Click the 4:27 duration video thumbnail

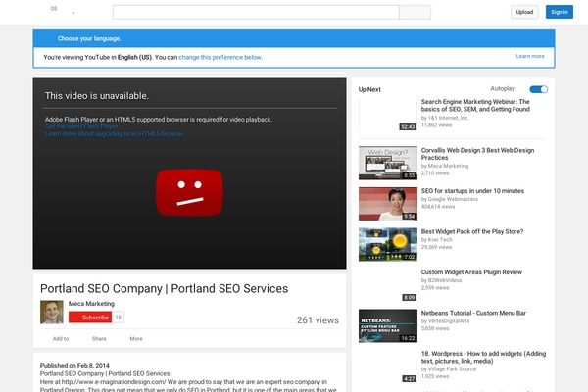(388, 367)
